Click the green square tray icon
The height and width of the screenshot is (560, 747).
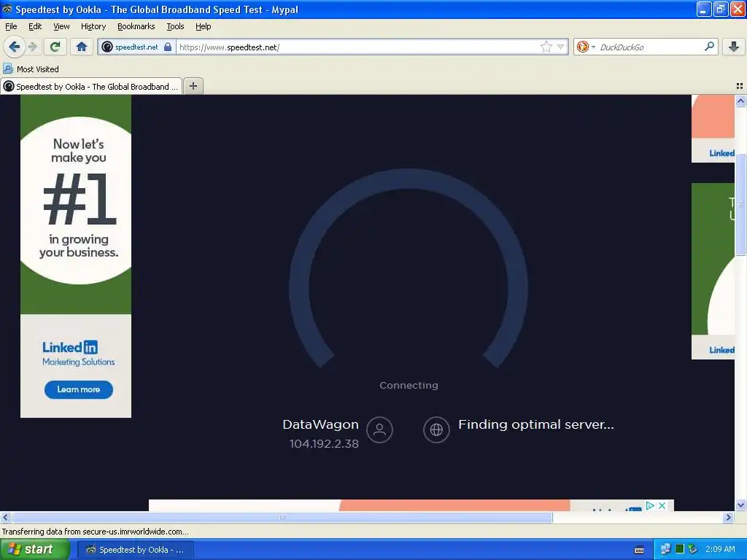680,550
